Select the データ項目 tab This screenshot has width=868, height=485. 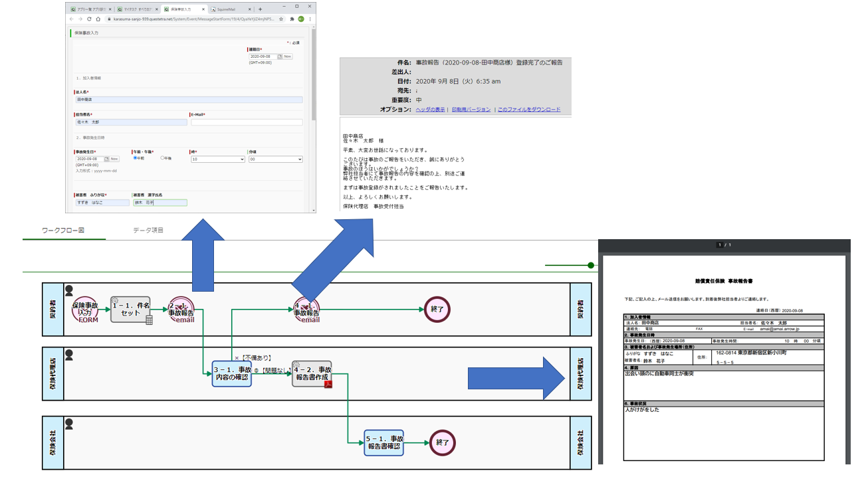point(148,230)
